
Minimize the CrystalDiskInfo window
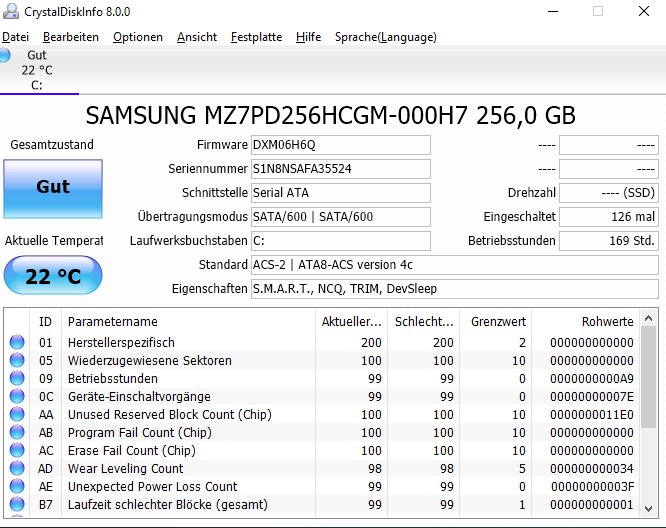click(553, 11)
